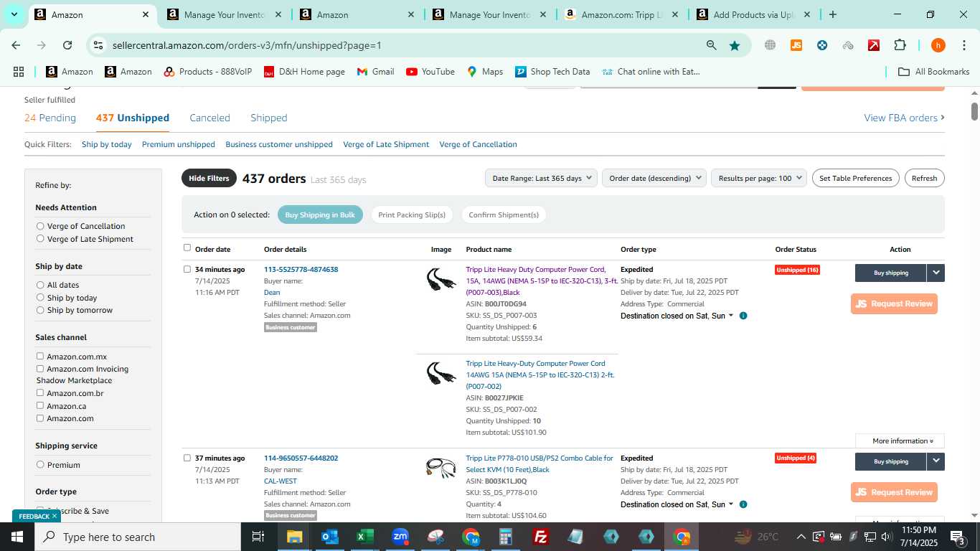
Task: Select the Verge of Cancellation radio button
Action: (40, 226)
